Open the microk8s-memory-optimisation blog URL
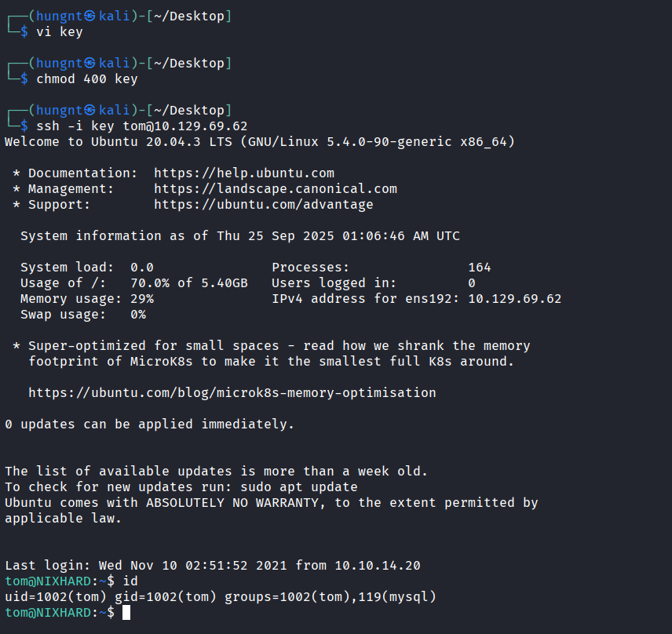The width and height of the screenshot is (672, 634). click(232, 392)
